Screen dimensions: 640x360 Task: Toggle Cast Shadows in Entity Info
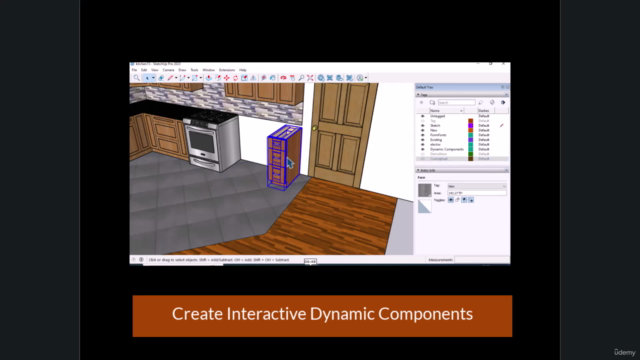471,200
